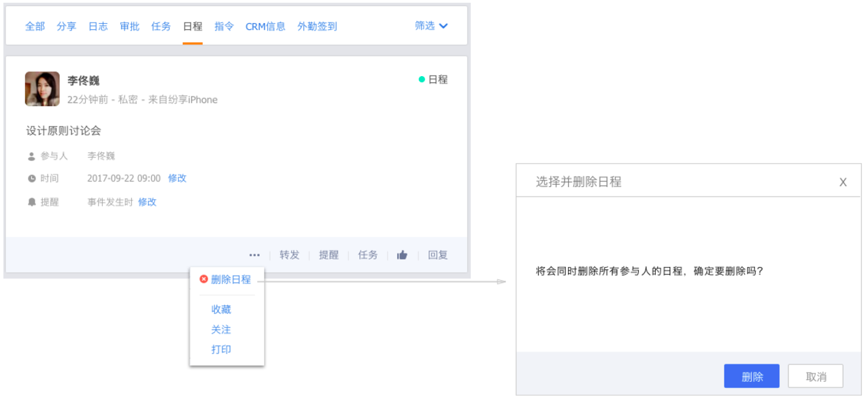The height and width of the screenshot is (403, 868).
Task: Click 修改 link next to the time
Action: pyautogui.click(x=177, y=178)
